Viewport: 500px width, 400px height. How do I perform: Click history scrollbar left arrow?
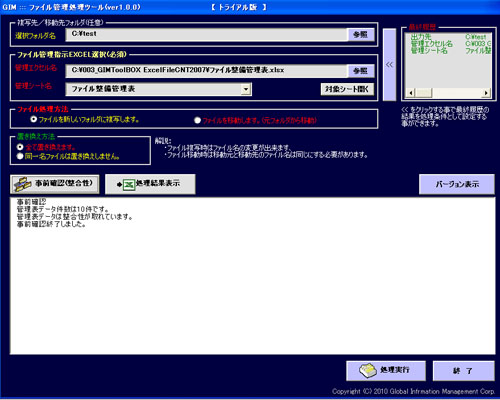tap(411, 93)
